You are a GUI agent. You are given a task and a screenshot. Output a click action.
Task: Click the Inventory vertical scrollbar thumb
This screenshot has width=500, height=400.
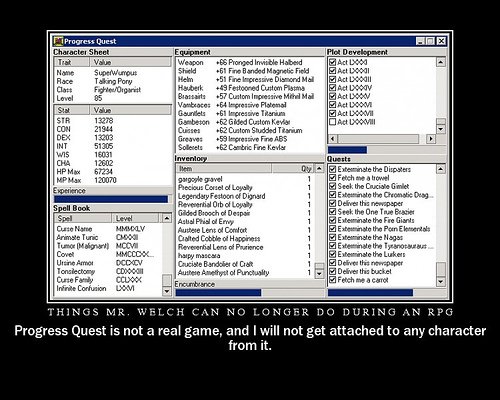319,266
